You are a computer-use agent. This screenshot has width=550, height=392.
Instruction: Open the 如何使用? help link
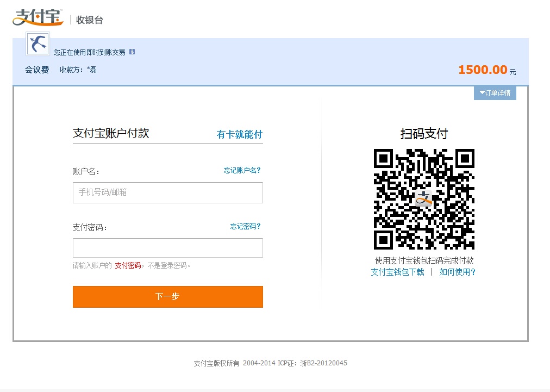457,272
